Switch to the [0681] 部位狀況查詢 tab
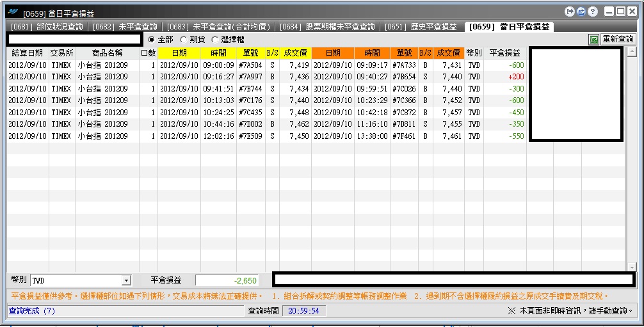This screenshot has height=327, width=644. click(47, 27)
